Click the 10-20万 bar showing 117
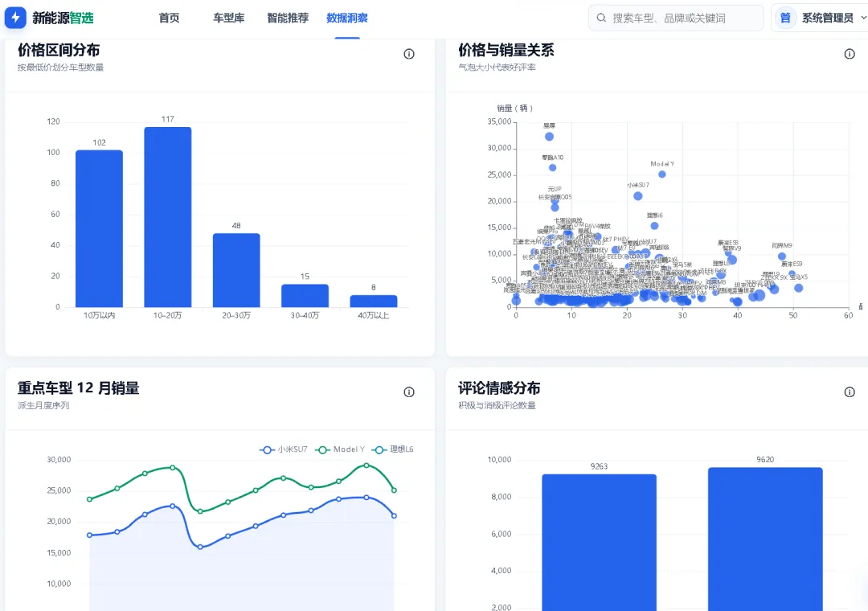 click(x=168, y=217)
